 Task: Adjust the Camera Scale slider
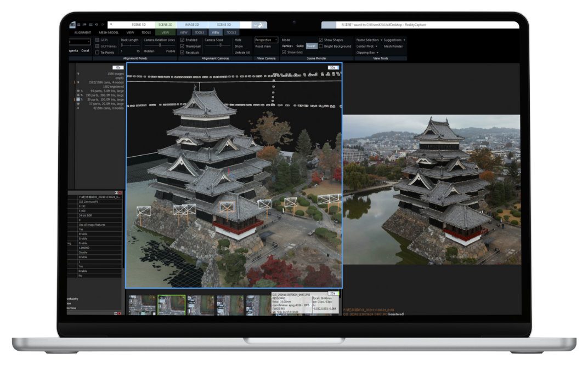click(x=218, y=45)
